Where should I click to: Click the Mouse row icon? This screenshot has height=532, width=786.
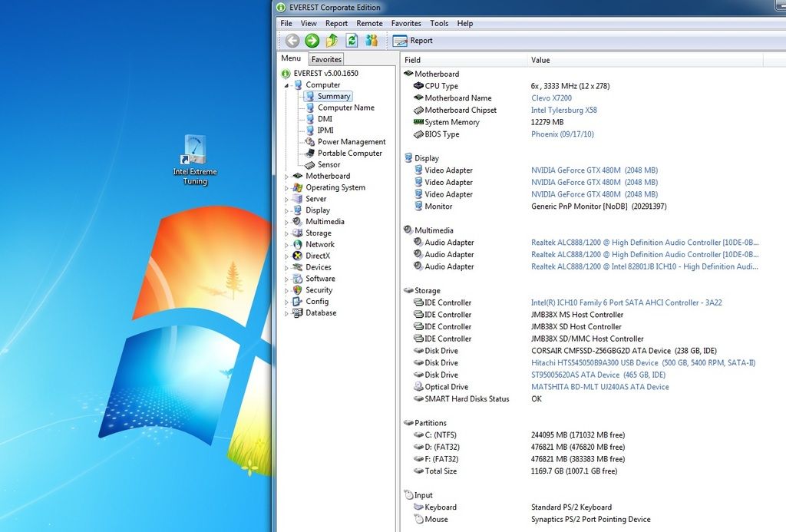coord(418,519)
